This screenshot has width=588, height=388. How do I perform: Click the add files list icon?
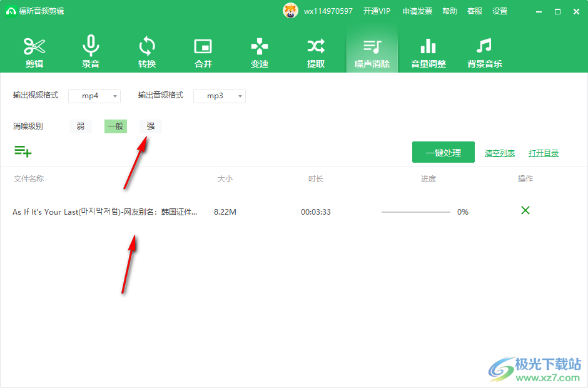(23, 151)
